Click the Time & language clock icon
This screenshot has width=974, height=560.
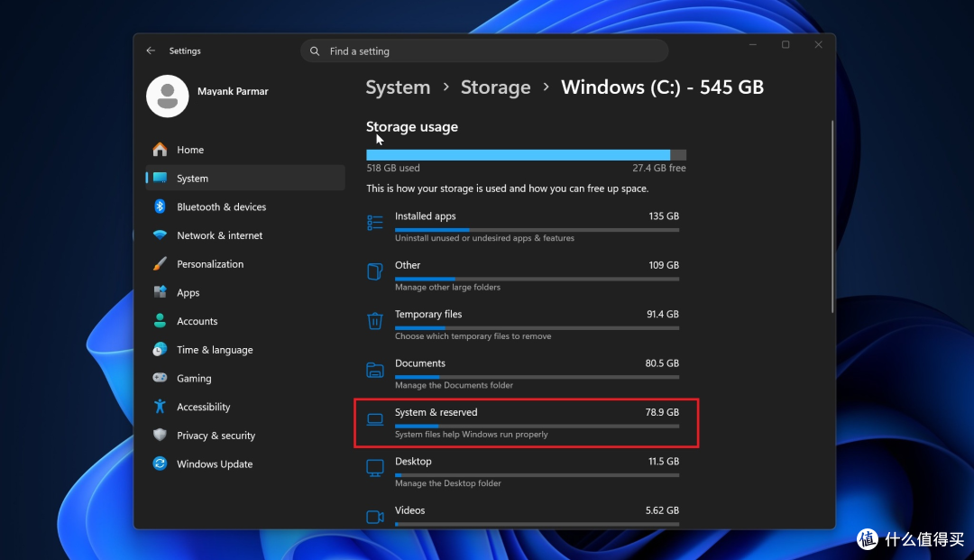click(160, 350)
